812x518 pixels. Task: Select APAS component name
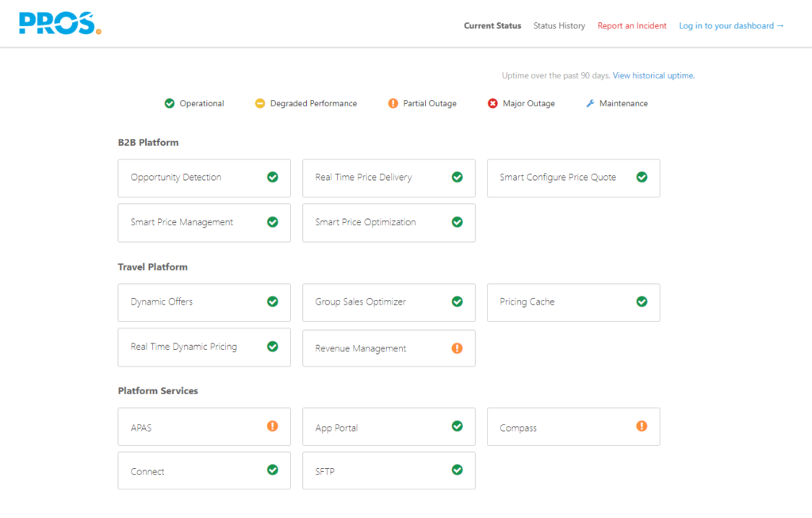tap(141, 428)
